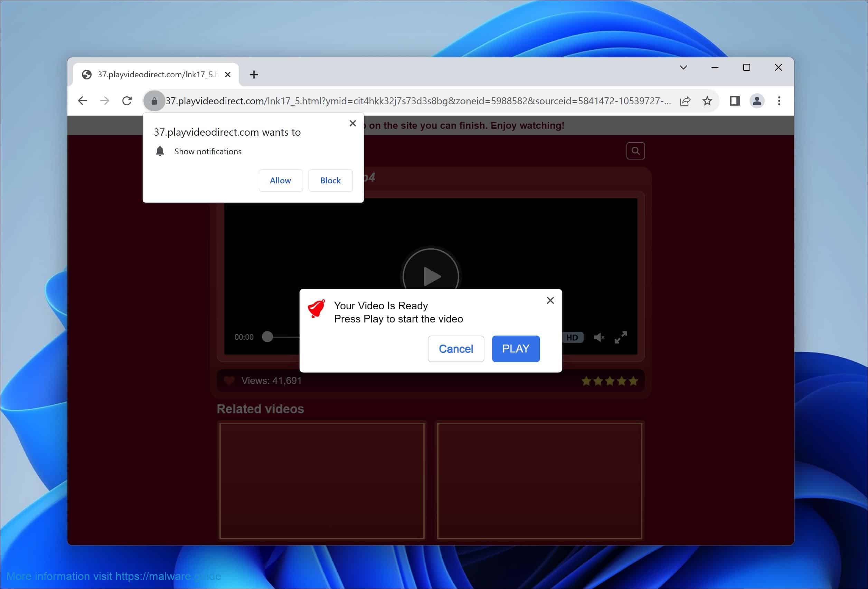Click the 'Views: 41,691' text

272,381
